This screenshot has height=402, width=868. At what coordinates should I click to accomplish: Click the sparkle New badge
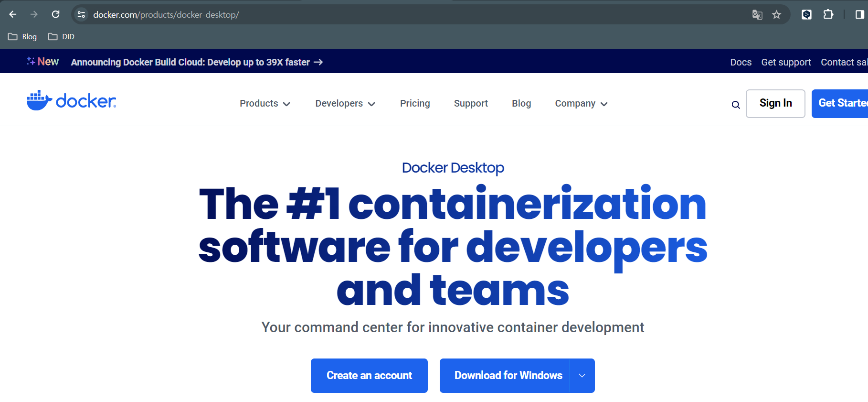pyautogui.click(x=42, y=62)
